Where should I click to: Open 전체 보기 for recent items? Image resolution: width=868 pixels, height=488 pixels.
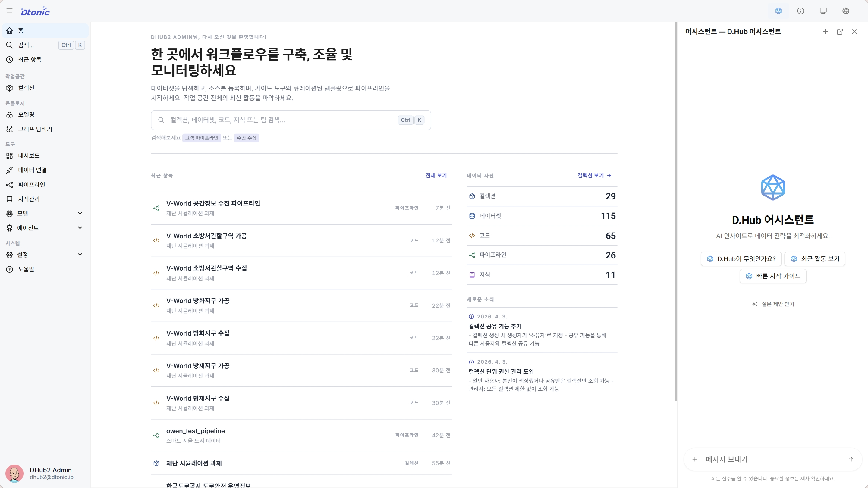[436, 175]
